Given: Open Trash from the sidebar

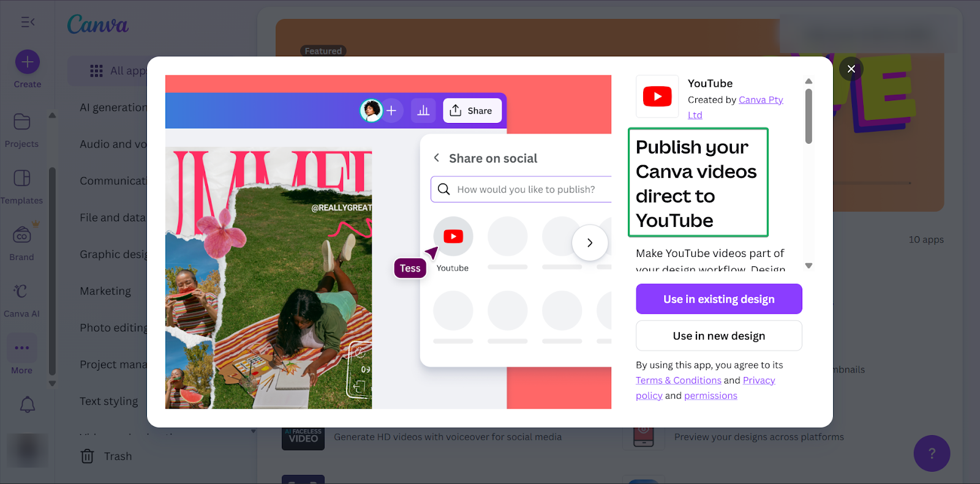Looking at the screenshot, I should click(107, 456).
